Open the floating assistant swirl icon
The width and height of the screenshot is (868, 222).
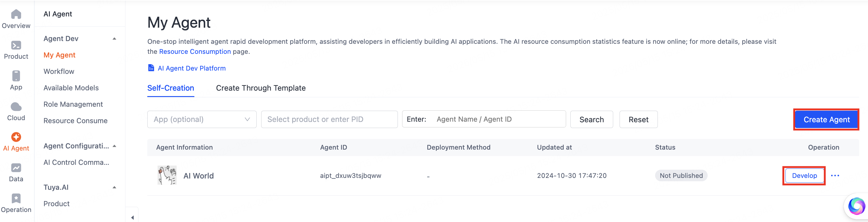click(x=856, y=206)
